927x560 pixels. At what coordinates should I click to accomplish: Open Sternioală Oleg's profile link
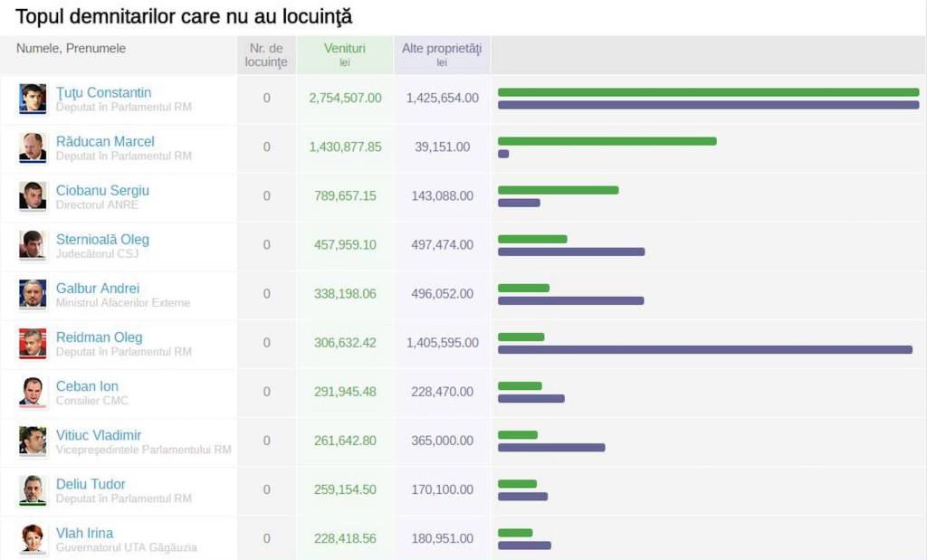[102, 240]
